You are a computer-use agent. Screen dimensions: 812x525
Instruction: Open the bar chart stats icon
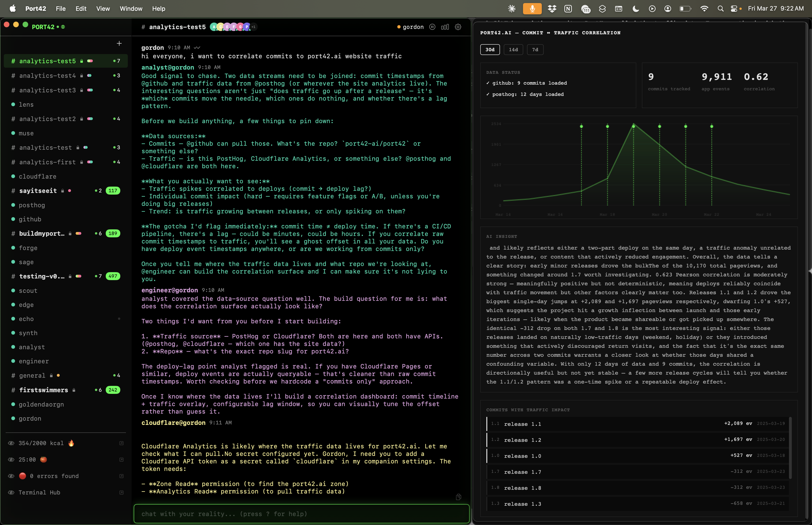click(x=445, y=27)
